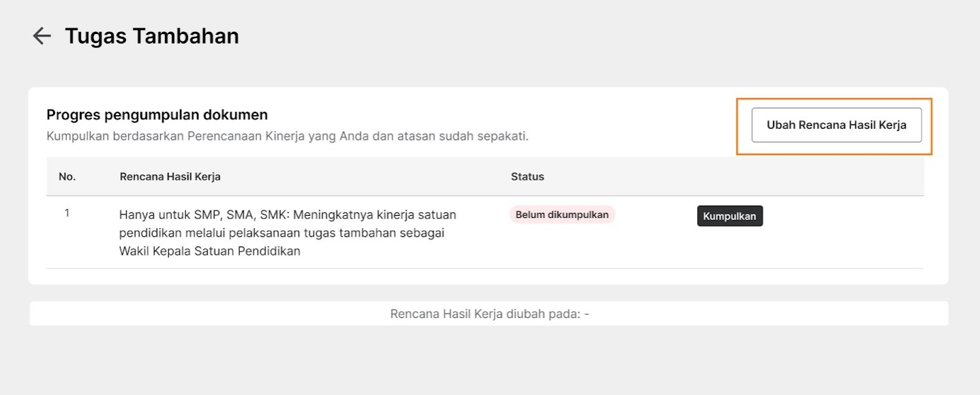980x395 pixels.
Task: Click the black Kumpulkan button
Action: (x=730, y=216)
